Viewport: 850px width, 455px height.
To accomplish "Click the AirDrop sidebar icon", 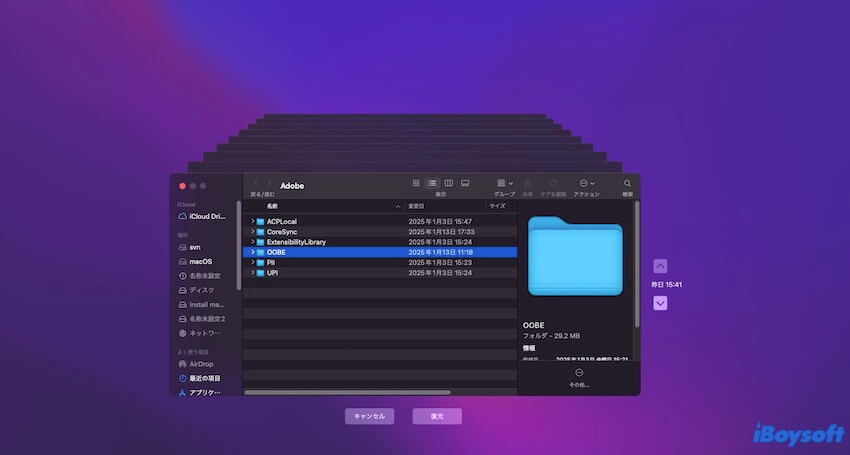I will coord(183,364).
